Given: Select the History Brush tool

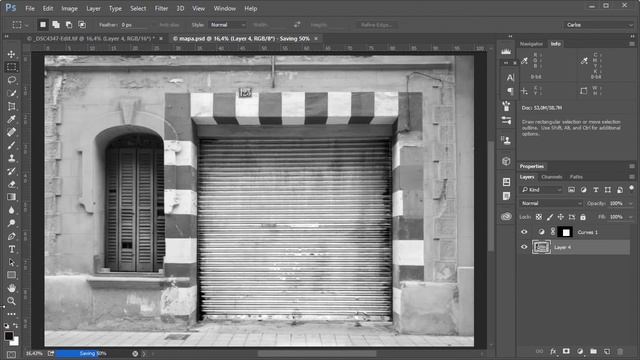Looking at the screenshot, I should click(11, 171).
